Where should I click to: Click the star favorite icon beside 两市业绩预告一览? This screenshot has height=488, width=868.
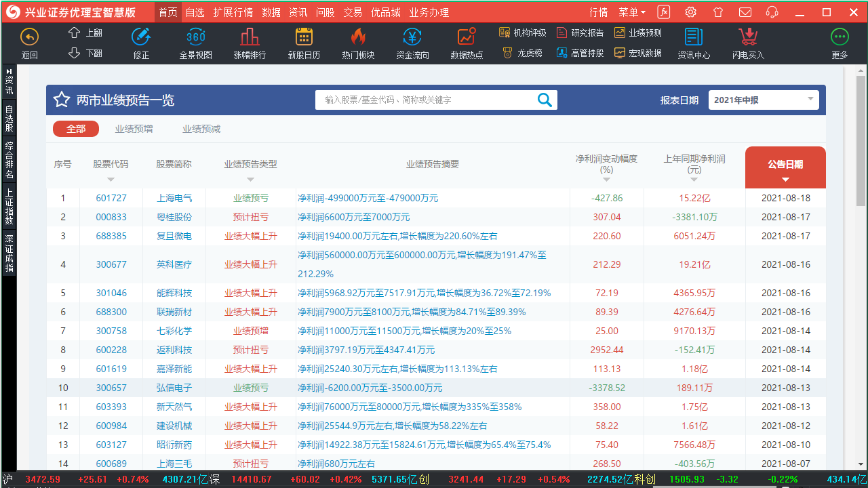[62, 100]
